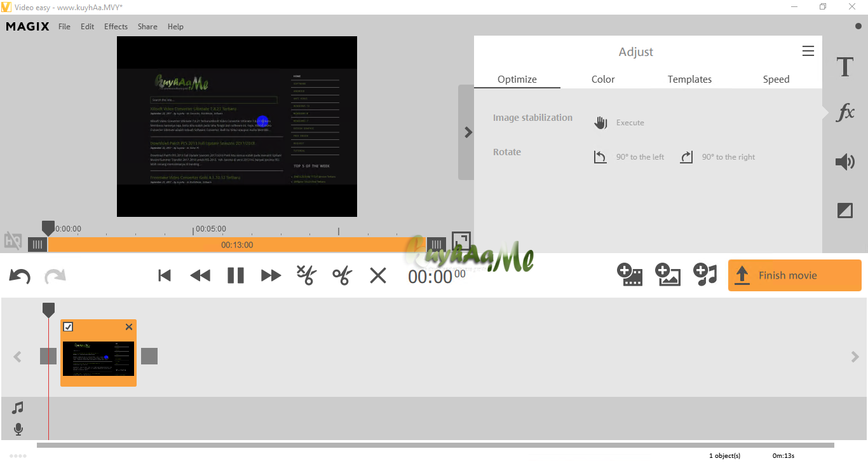The image size is (868, 463).
Task: Open the Title text tool
Action: point(844,67)
